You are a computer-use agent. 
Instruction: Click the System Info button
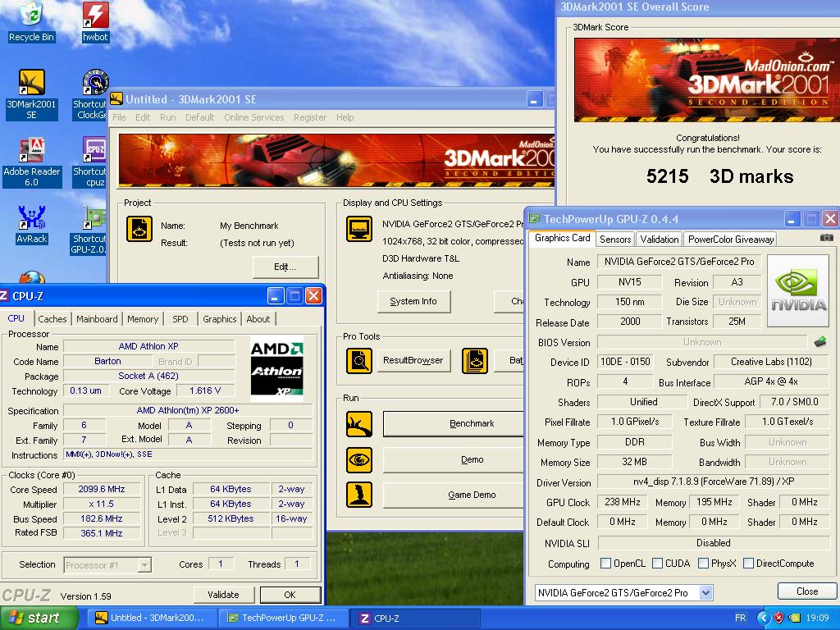coord(413,301)
